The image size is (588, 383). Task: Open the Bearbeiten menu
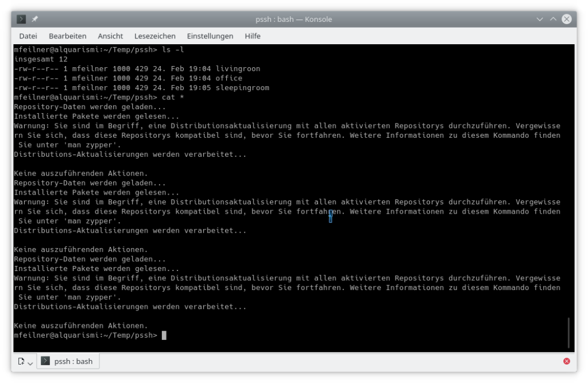pos(68,36)
